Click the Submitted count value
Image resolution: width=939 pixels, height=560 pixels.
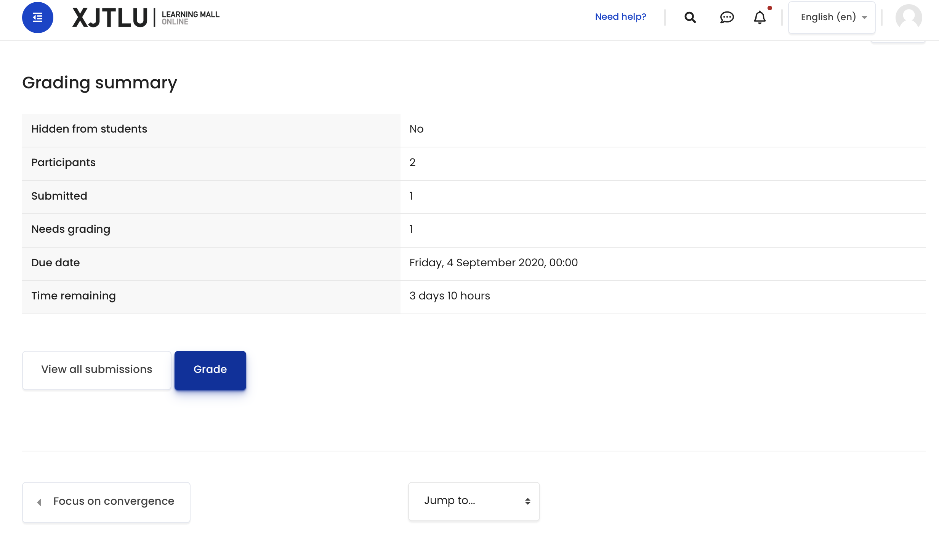click(x=411, y=195)
